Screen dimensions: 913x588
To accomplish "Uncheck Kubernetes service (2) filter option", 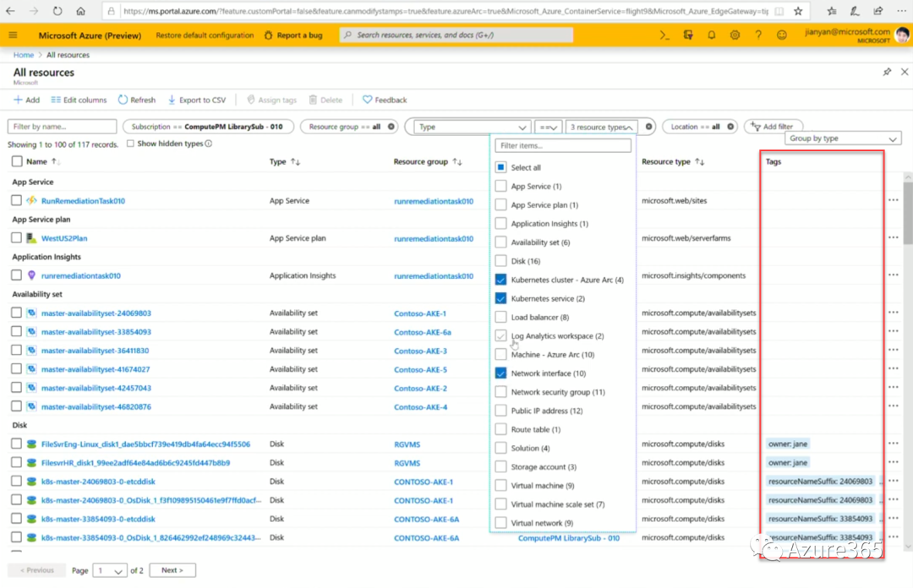I will click(501, 298).
